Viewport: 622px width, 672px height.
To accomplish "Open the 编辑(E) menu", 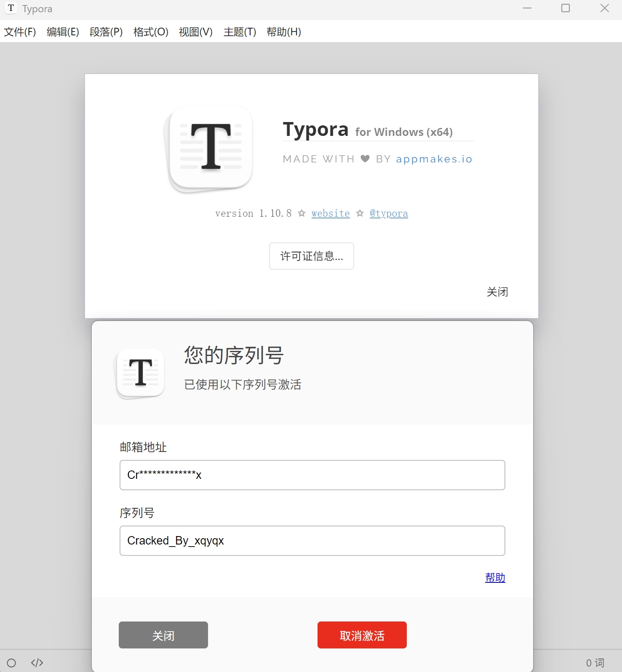I will (63, 32).
